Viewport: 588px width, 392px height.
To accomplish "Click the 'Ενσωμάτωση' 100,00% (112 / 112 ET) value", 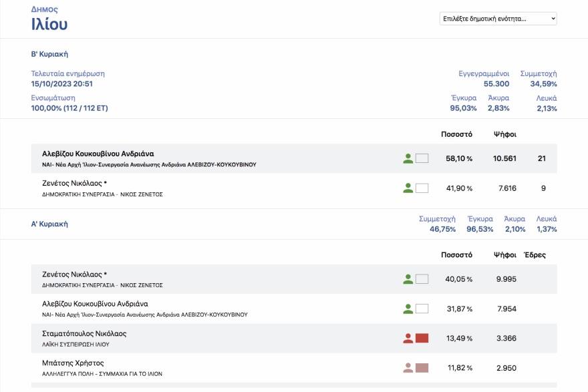I will pos(69,108).
